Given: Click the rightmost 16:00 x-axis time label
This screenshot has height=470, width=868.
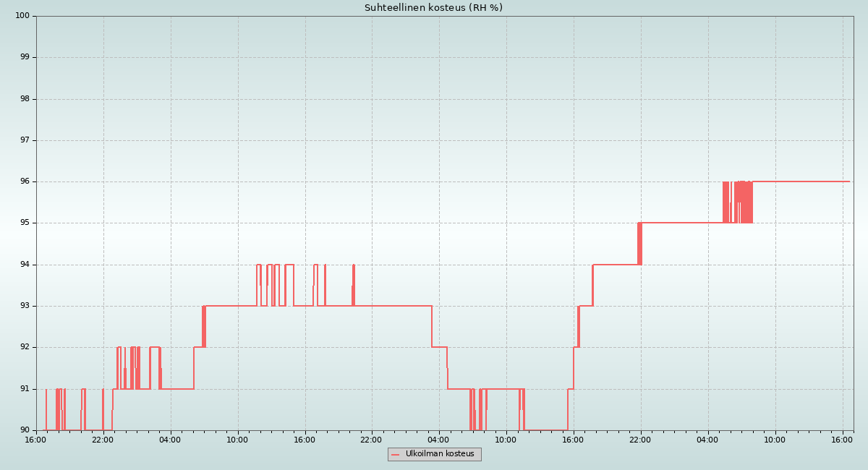Looking at the screenshot, I should [x=842, y=440].
